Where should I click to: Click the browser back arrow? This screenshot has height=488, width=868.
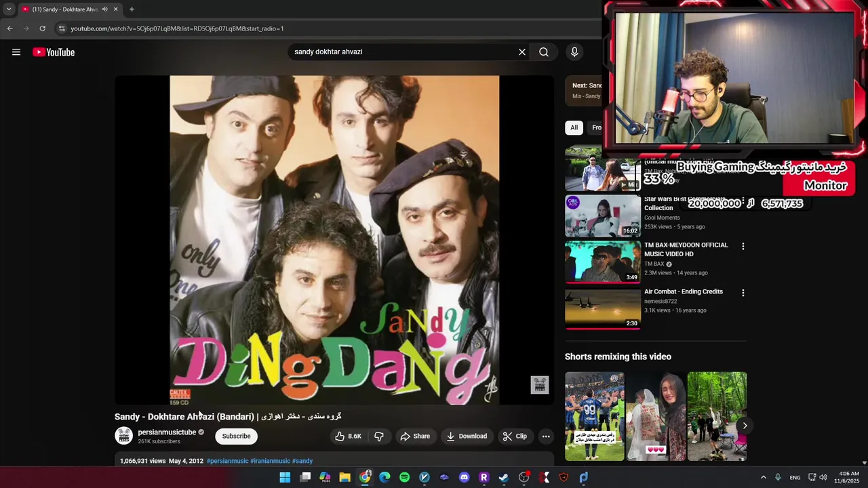10,28
